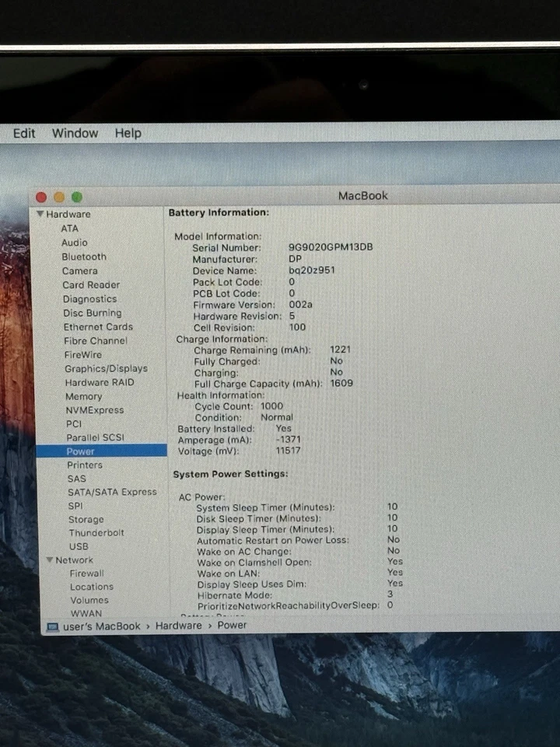The image size is (560, 747).
Task: Select WWAN under Network
Action: 86,613
